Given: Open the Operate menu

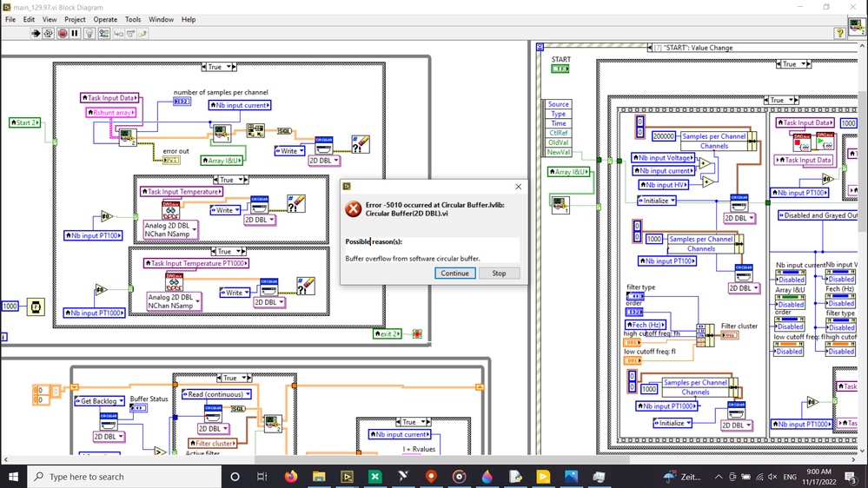Looking at the screenshot, I should pos(105,19).
